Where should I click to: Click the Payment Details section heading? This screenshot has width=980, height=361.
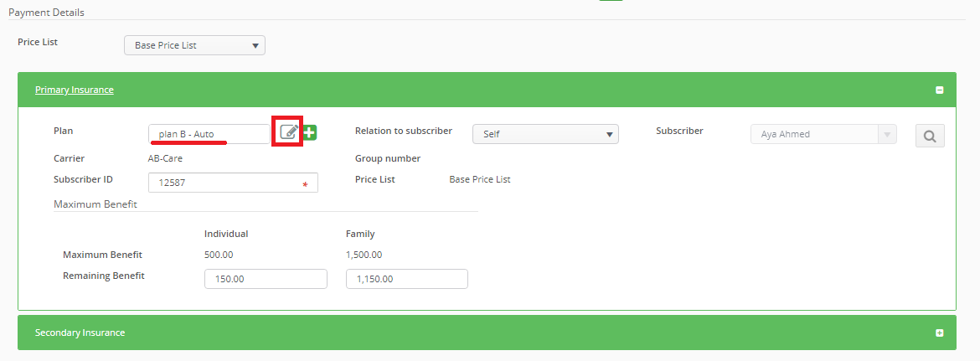tap(46, 13)
